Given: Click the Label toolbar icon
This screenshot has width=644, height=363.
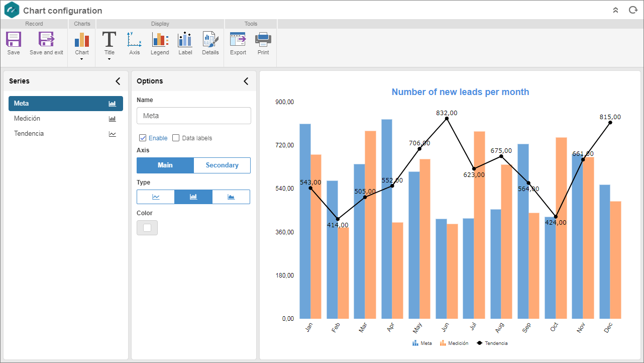Looking at the screenshot, I should click(x=185, y=40).
